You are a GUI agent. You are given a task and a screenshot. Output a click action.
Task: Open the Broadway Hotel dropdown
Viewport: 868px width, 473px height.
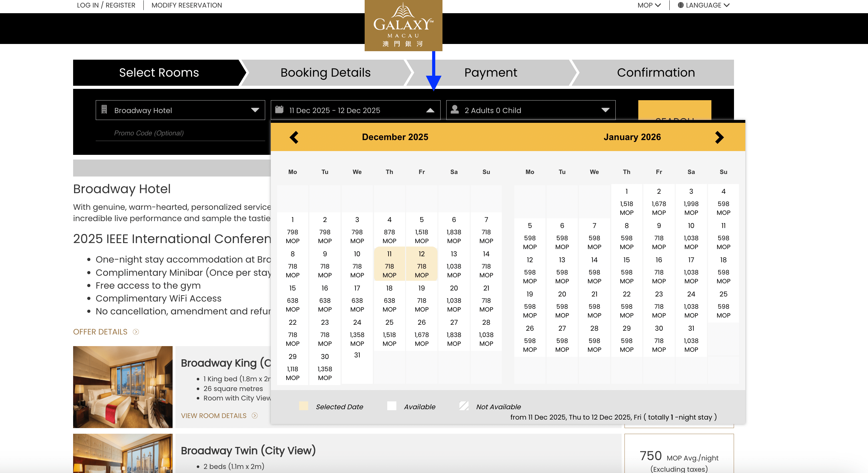tap(180, 110)
